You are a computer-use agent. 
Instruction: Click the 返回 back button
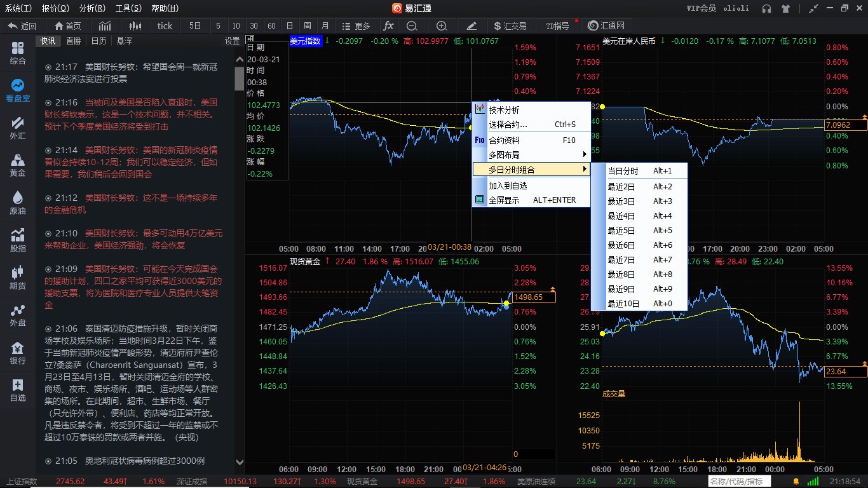(22, 26)
